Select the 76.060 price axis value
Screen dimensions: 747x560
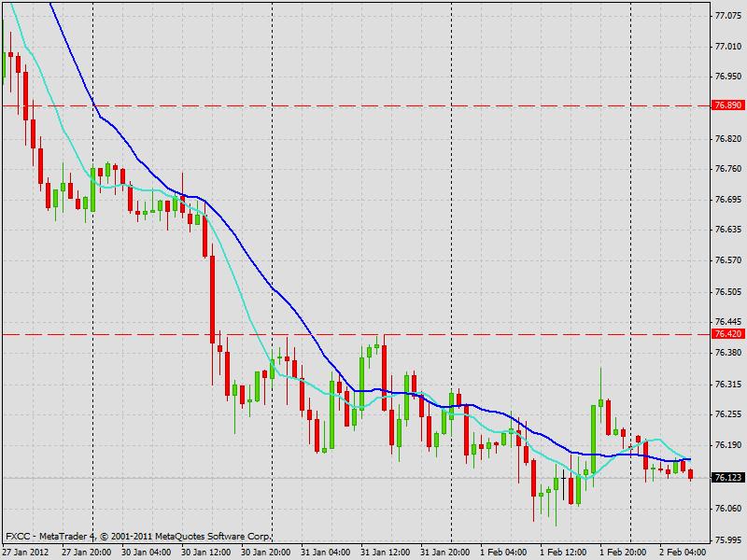click(728, 508)
